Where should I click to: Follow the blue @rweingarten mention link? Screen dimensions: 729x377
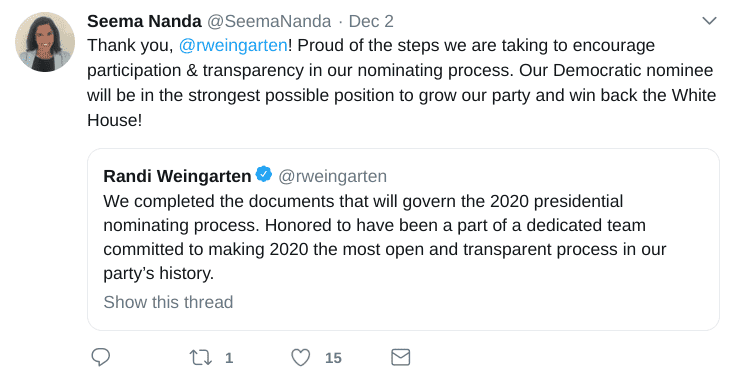pyautogui.click(x=233, y=46)
